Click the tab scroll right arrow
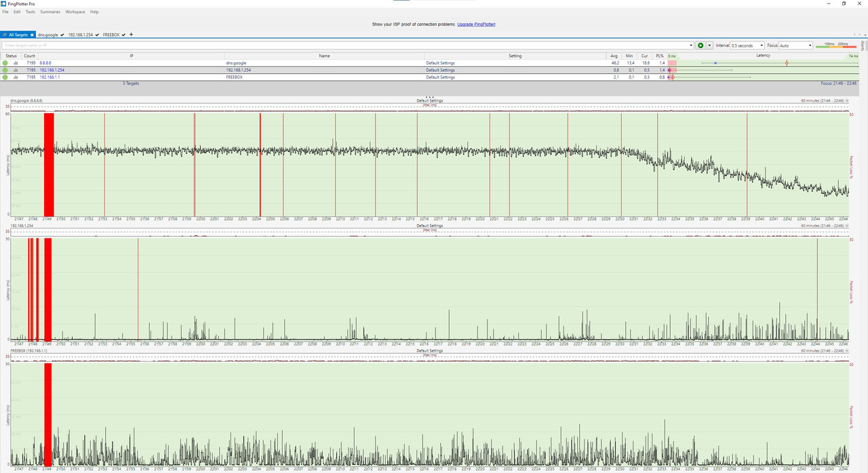Screen dimensions: 868x473 point(859,35)
